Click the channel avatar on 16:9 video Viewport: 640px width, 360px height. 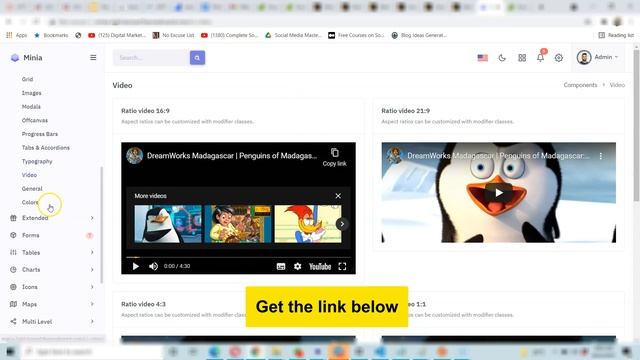point(134,156)
